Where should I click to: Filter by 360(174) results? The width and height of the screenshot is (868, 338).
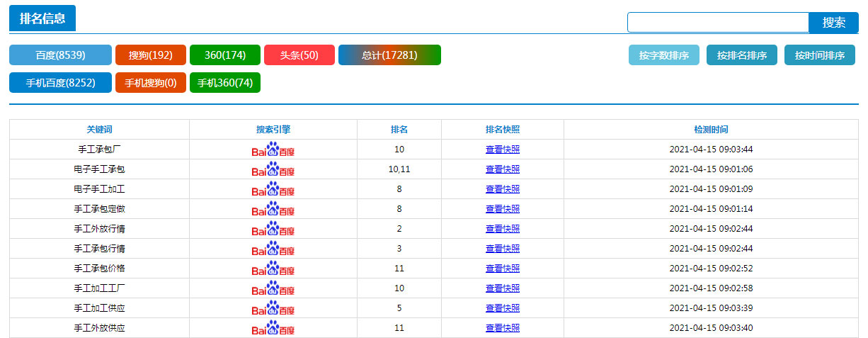(x=225, y=55)
